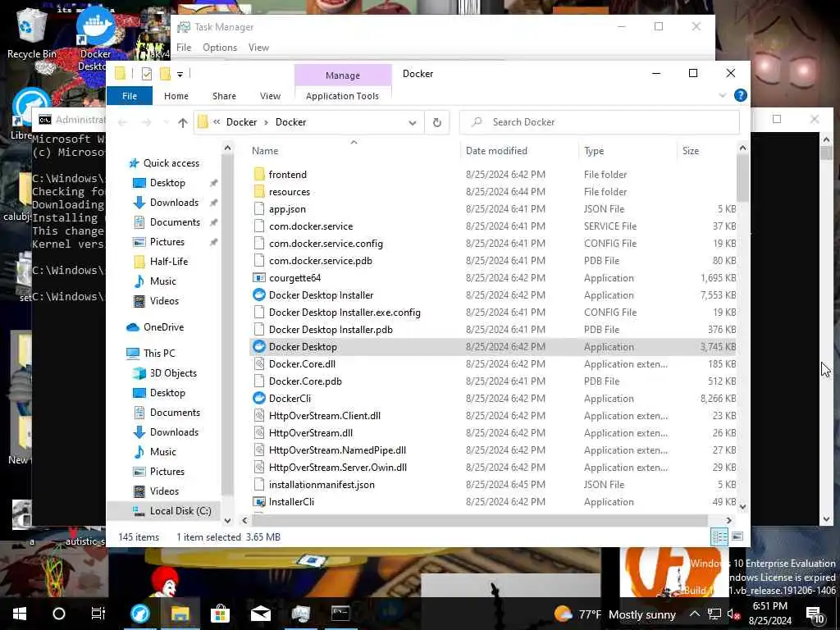Screen dimensions: 840x630
Task: Switch to Details view layout icon
Action: pos(719,536)
